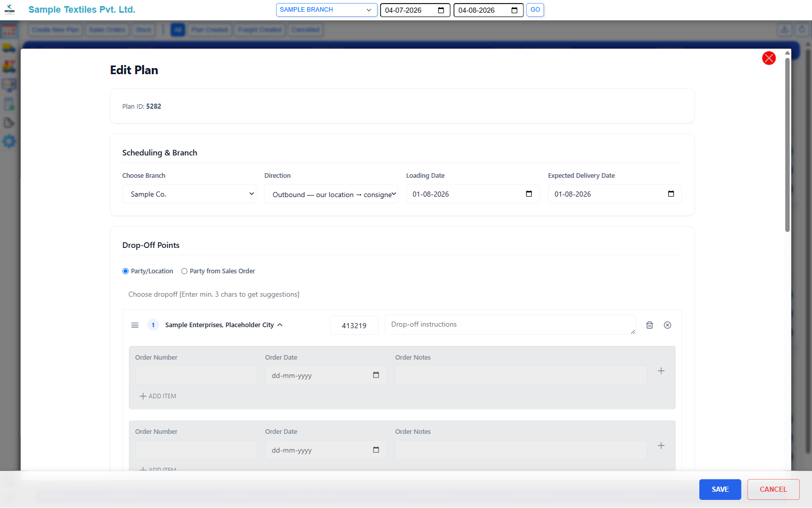Click the pincode field showing 413219

(354, 325)
